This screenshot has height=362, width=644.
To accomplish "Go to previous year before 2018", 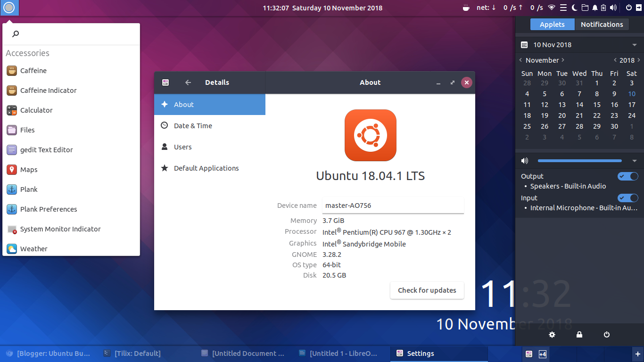I will coord(615,60).
